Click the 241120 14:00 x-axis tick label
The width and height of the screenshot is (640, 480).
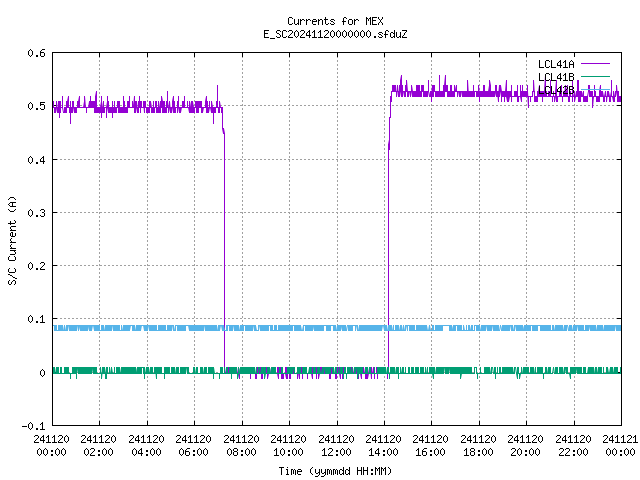[383, 446]
